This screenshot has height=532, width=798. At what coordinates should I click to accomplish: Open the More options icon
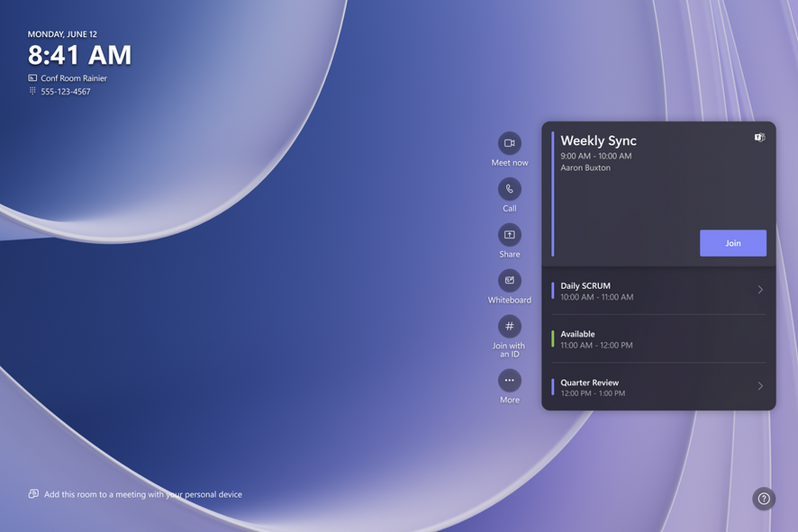coord(510,381)
